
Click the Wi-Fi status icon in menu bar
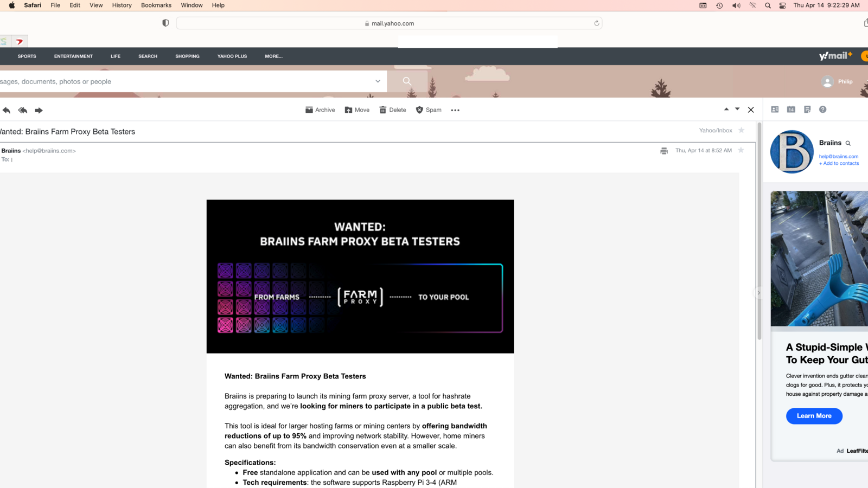(752, 5)
